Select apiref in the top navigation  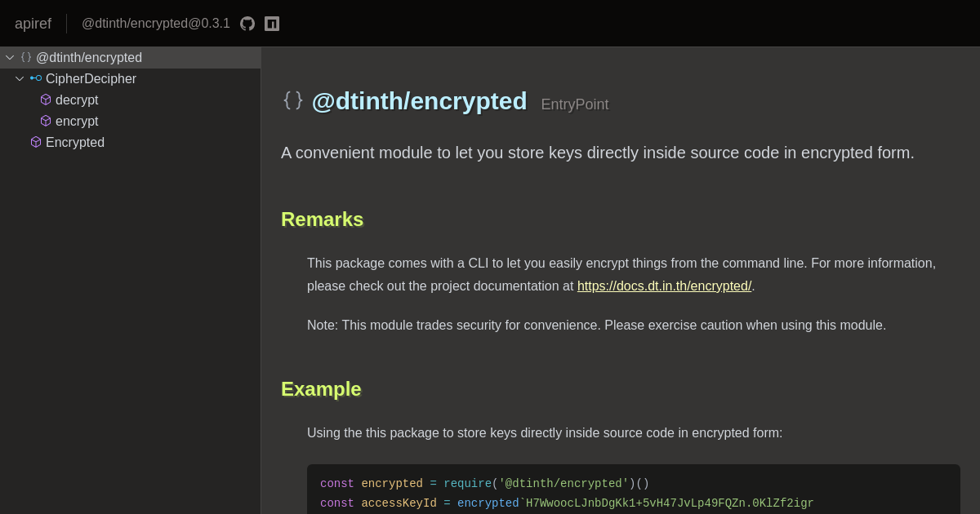[33, 23]
